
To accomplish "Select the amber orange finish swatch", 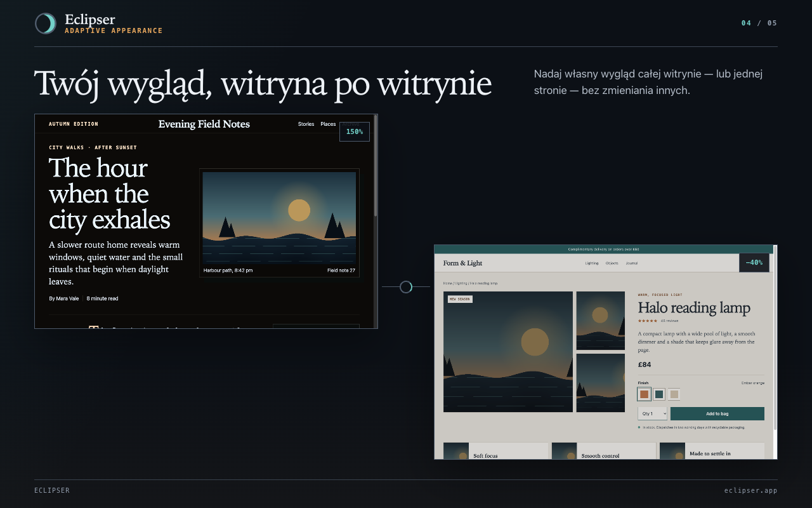I will [x=645, y=394].
